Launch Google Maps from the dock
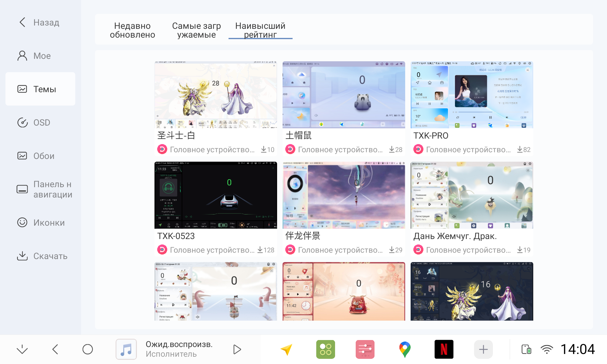The image size is (607, 364). click(405, 349)
